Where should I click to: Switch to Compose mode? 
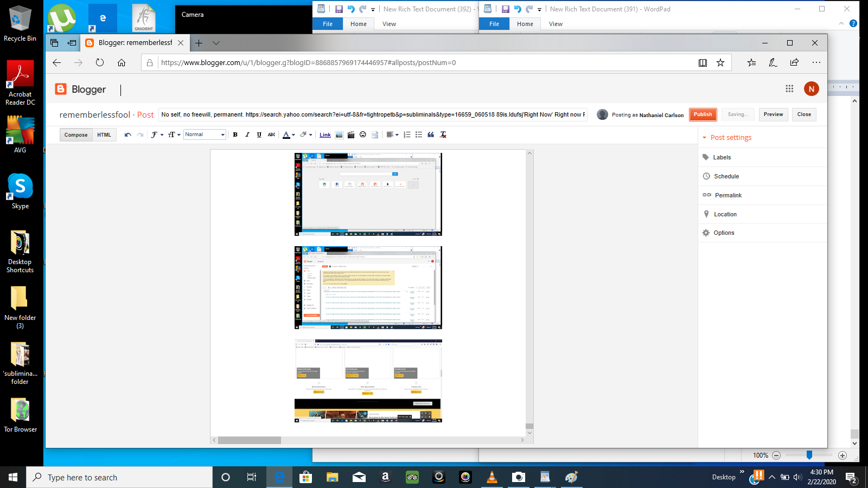[76, 135]
